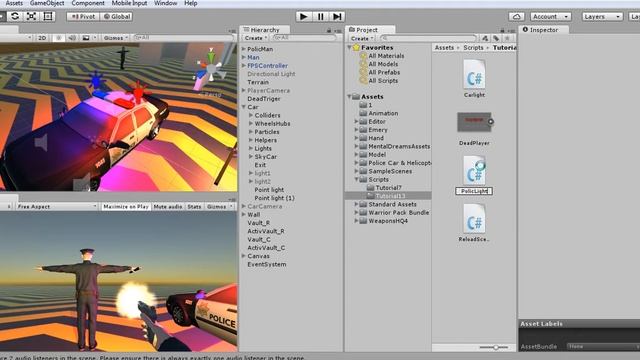Click the PolicLight name edit field
Image resolution: width=640 pixels, height=360 pixels.
pos(474,191)
